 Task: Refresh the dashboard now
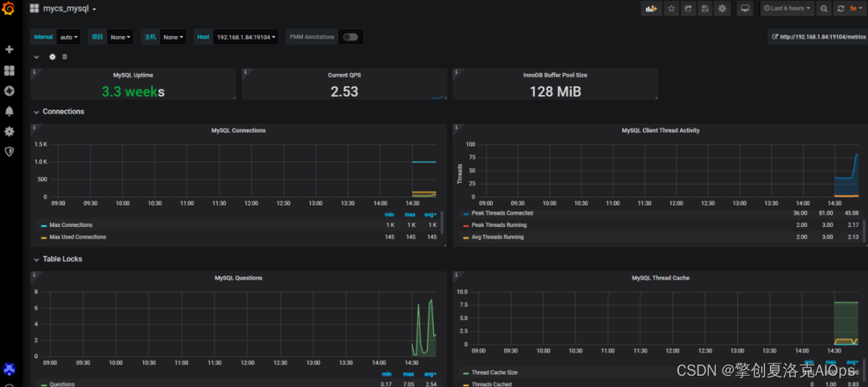(841, 8)
